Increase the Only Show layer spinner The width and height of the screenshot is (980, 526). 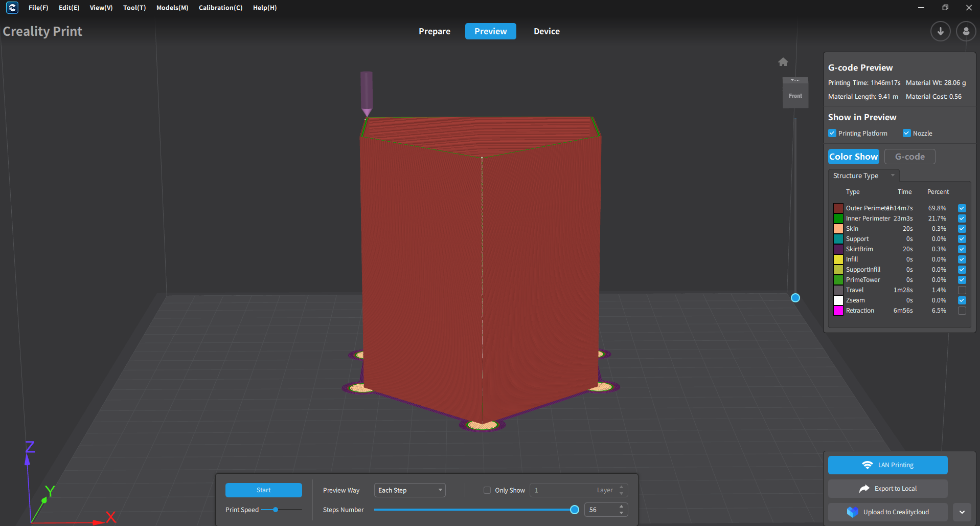click(621, 487)
